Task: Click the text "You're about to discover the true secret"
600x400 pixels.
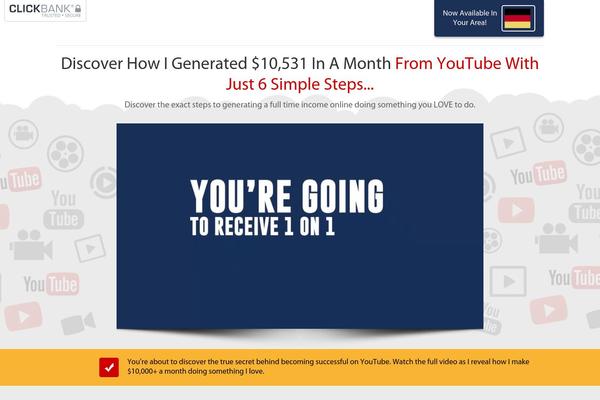Action: [x=191, y=361]
